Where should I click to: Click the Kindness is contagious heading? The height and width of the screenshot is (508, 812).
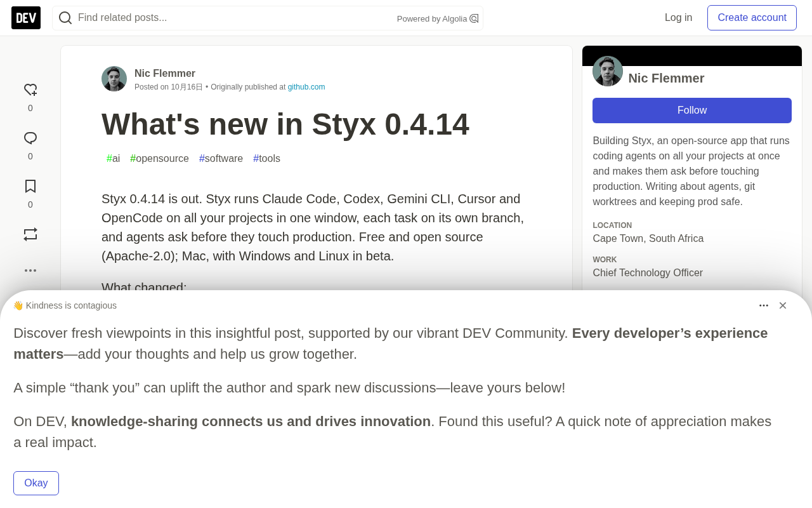(x=65, y=305)
